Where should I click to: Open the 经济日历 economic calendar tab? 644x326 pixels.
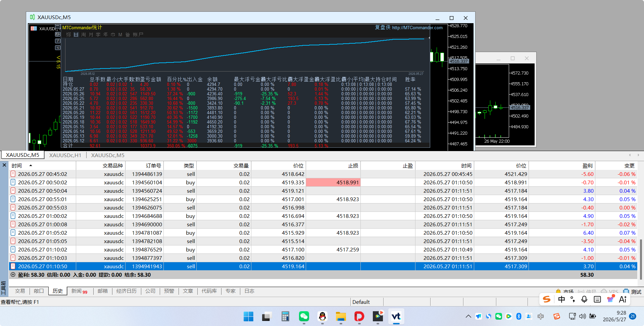coord(127,291)
